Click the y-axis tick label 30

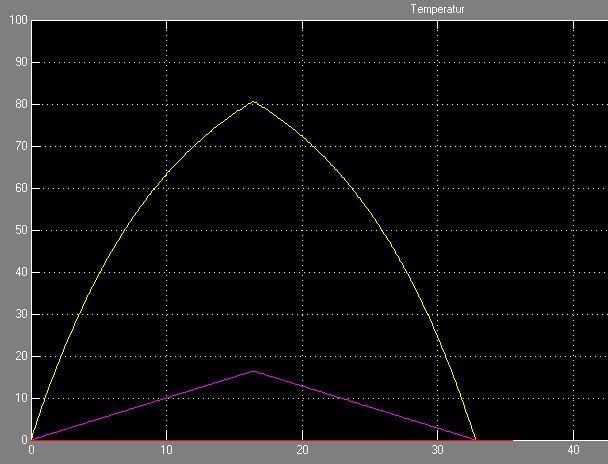17,314
